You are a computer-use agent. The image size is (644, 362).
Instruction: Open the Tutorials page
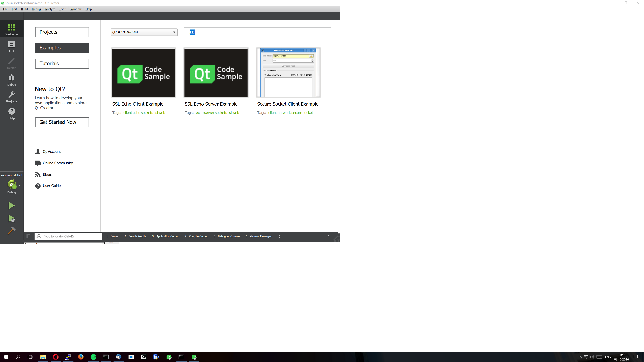pos(62,64)
